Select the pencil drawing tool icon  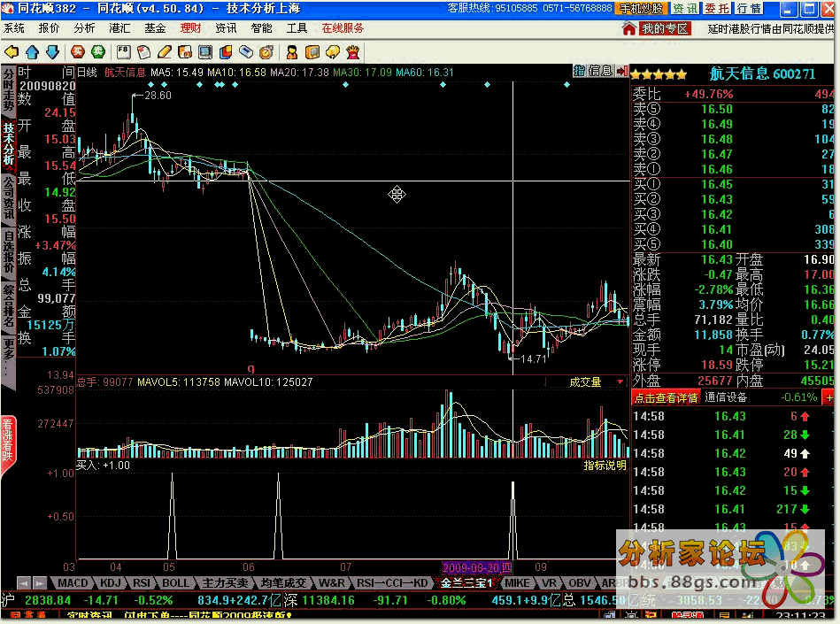click(165, 52)
